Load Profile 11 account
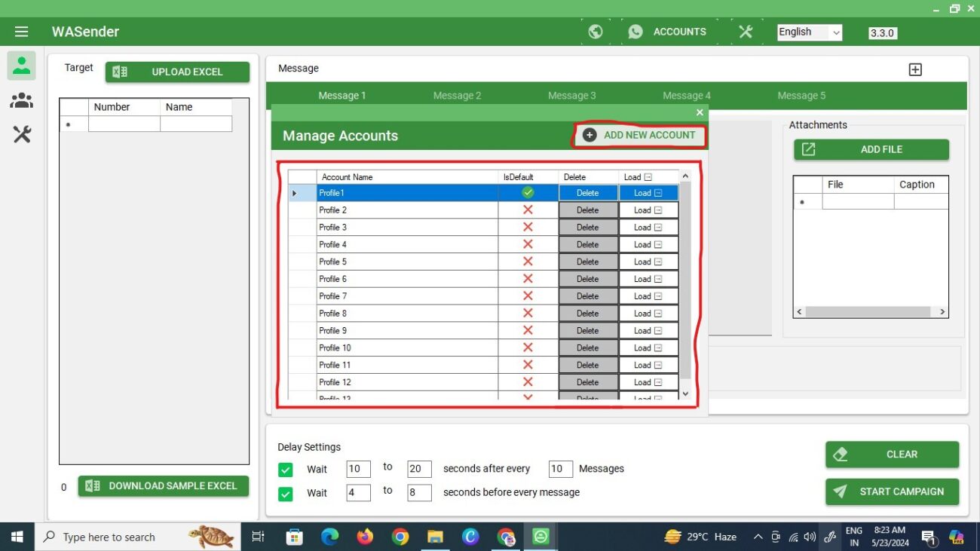The image size is (980, 551). point(648,365)
